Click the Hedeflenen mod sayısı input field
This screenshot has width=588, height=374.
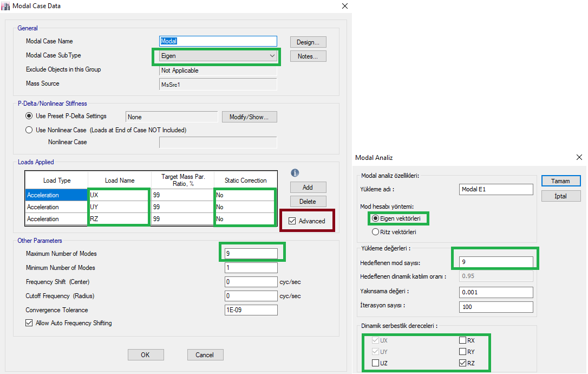pos(495,262)
